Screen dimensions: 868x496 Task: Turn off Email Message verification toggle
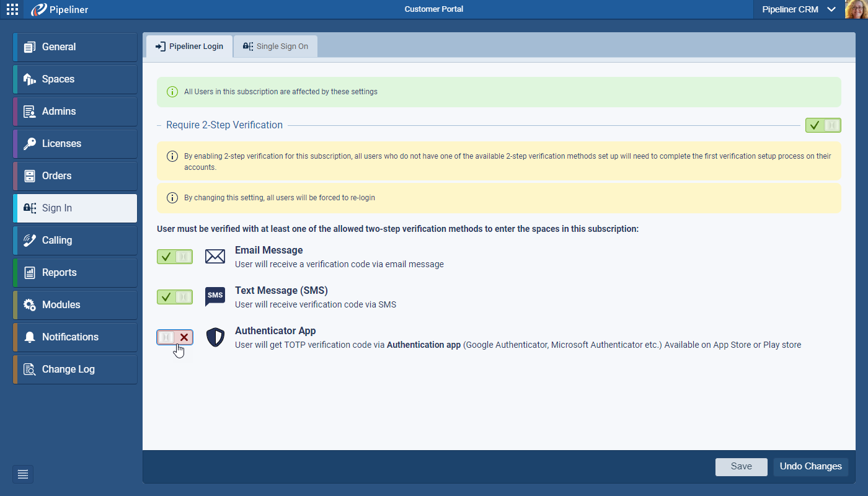point(175,257)
